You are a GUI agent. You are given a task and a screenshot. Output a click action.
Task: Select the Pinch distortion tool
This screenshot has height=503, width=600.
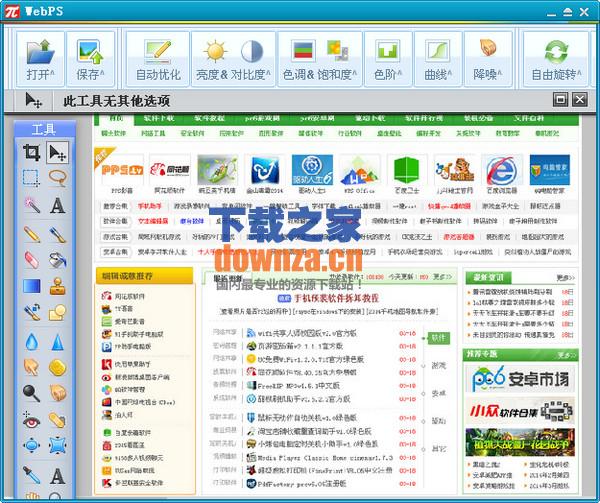click(x=57, y=446)
